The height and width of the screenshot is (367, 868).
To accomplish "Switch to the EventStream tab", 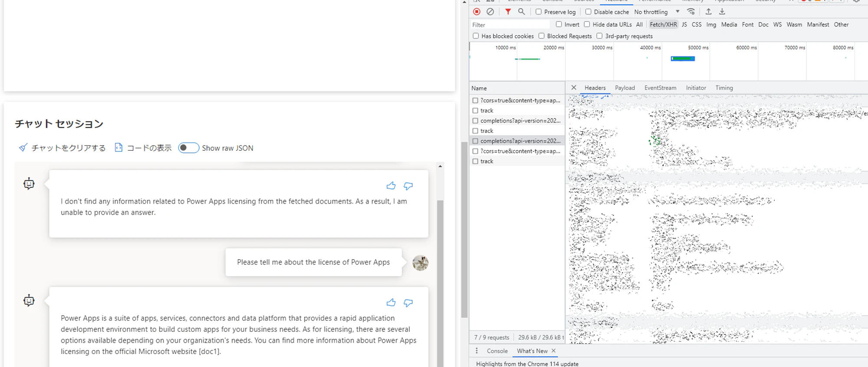I will pyautogui.click(x=660, y=88).
